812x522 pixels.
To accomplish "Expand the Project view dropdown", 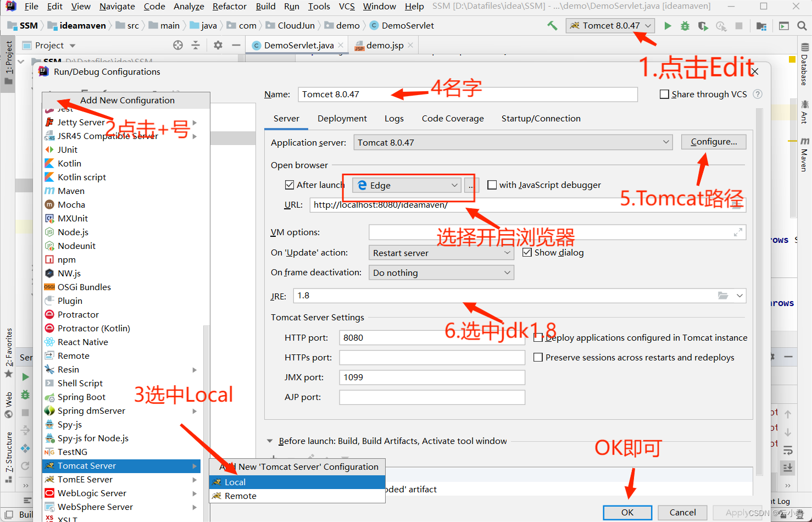I will [73, 46].
